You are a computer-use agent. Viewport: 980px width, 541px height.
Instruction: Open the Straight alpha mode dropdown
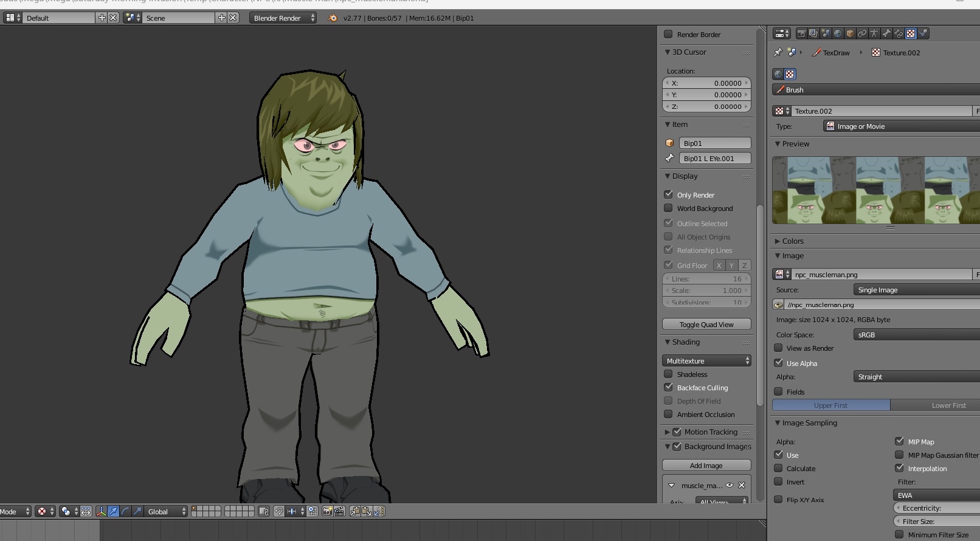[x=916, y=377]
